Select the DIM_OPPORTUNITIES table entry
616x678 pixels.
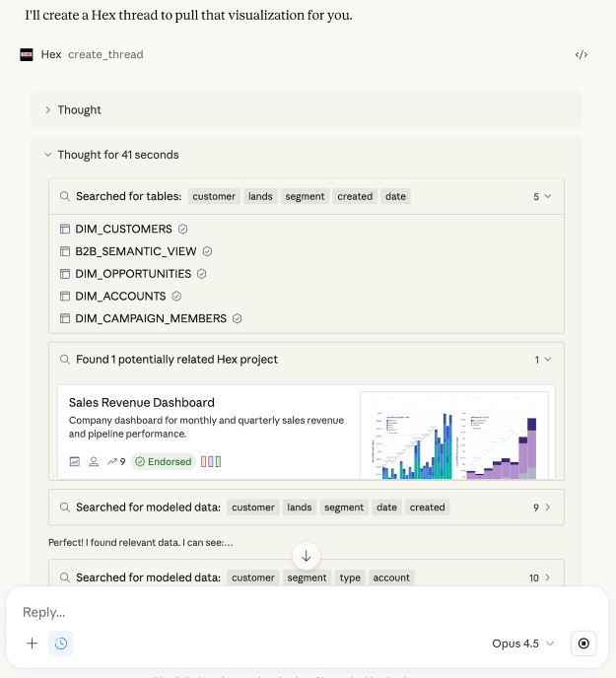[x=133, y=274]
